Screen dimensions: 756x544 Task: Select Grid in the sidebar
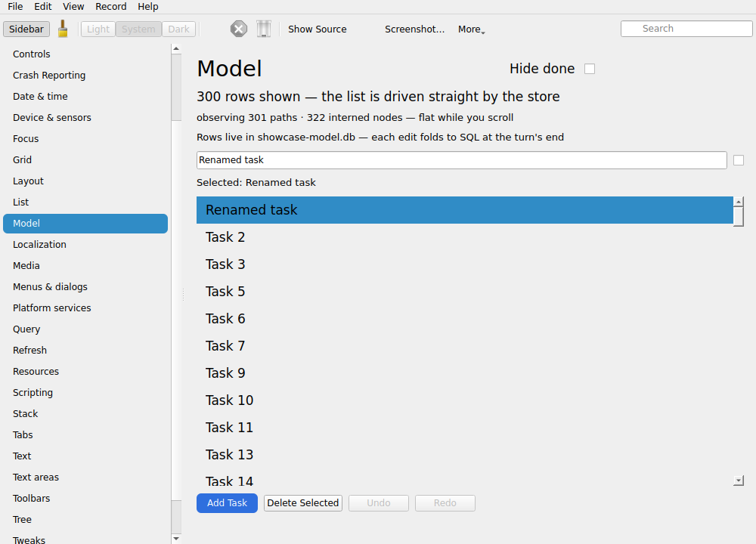85,160
